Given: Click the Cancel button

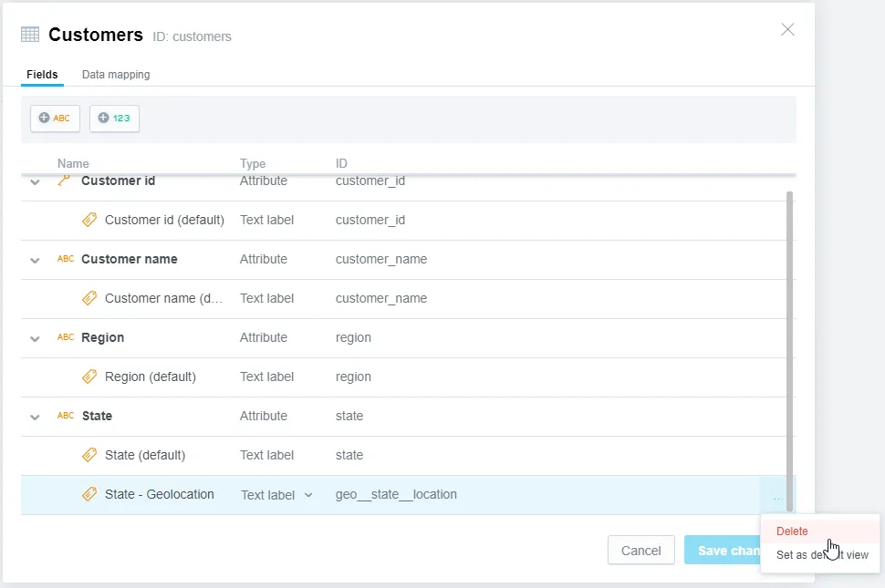Looking at the screenshot, I should (641, 550).
